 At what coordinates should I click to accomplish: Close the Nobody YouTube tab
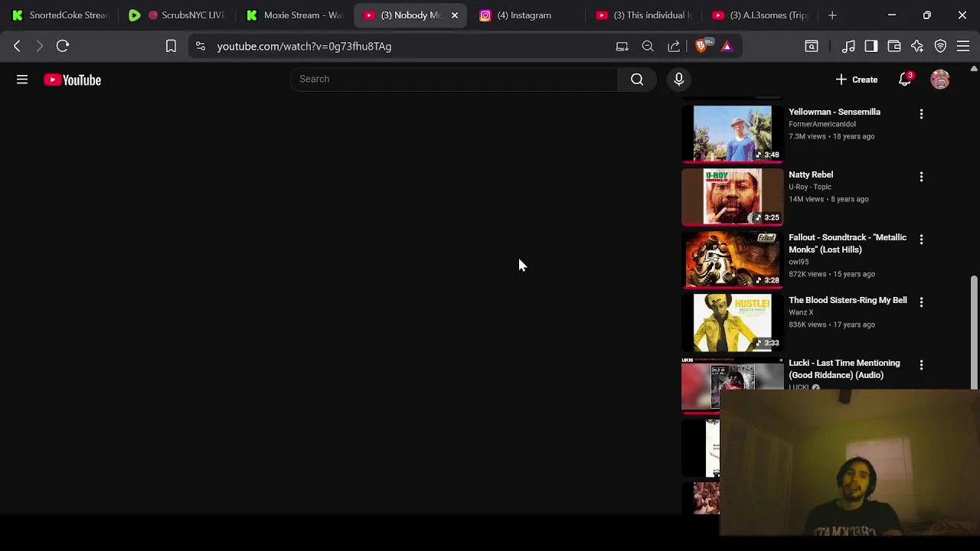click(x=454, y=15)
